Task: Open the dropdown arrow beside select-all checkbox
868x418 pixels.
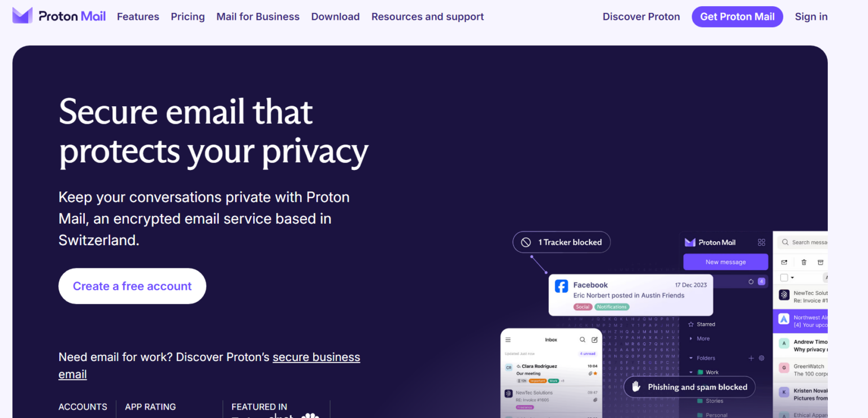Action: (x=792, y=277)
